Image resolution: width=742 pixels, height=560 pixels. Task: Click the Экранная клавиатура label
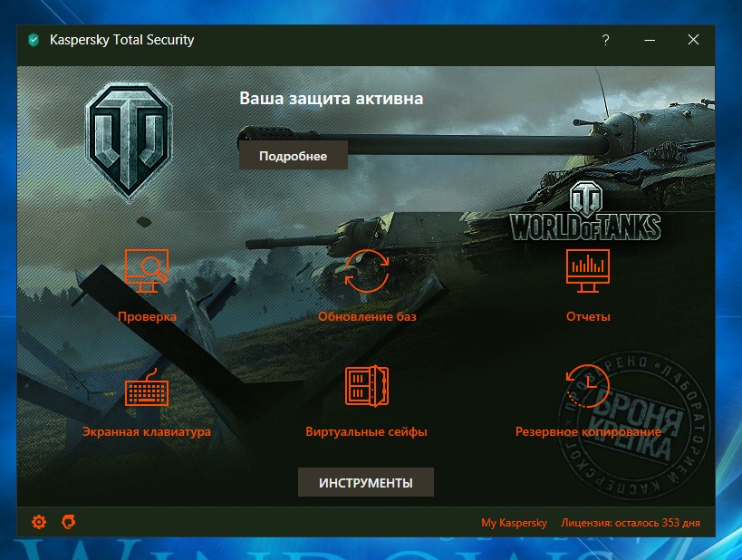[147, 431]
